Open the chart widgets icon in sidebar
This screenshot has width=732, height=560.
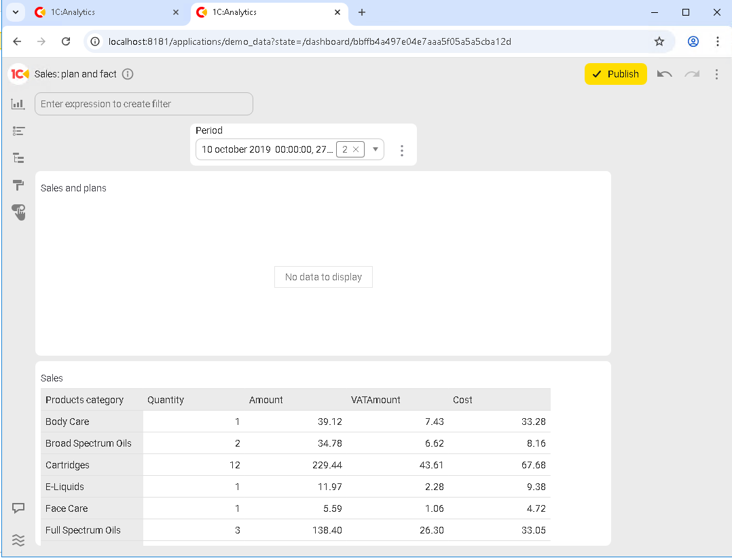click(18, 104)
